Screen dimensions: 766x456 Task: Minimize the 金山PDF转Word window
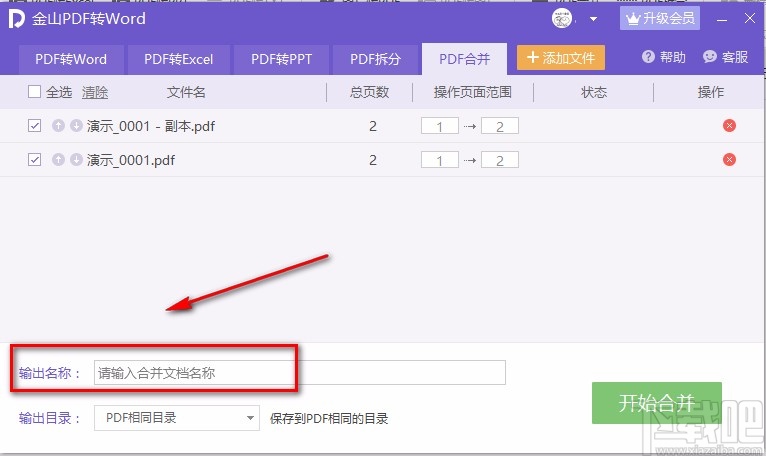(722, 20)
